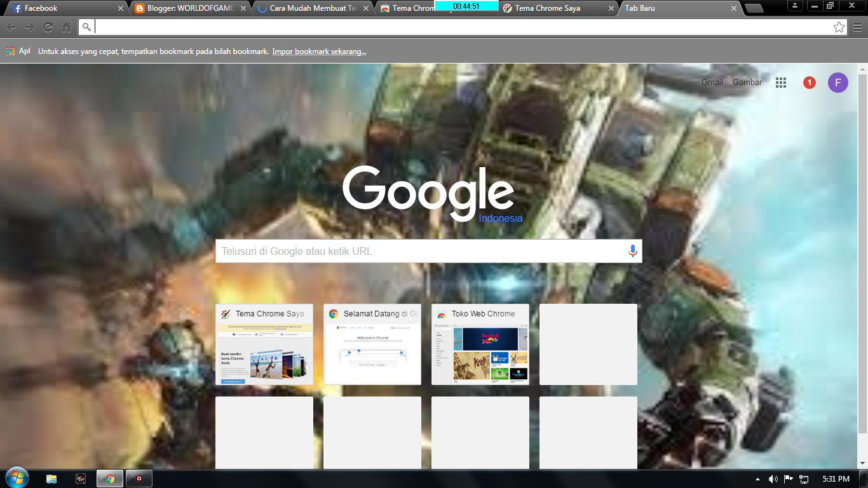
Task: Open the Chrome profile person icon
Action: 796,5
